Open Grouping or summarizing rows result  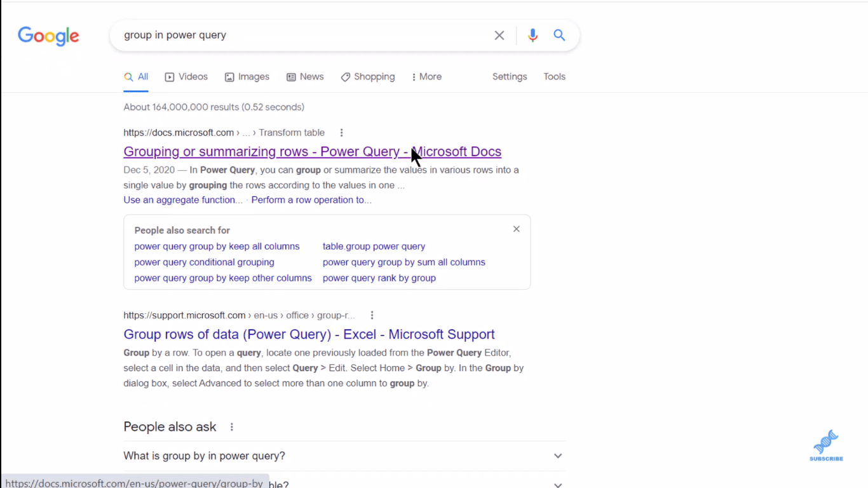(x=313, y=152)
